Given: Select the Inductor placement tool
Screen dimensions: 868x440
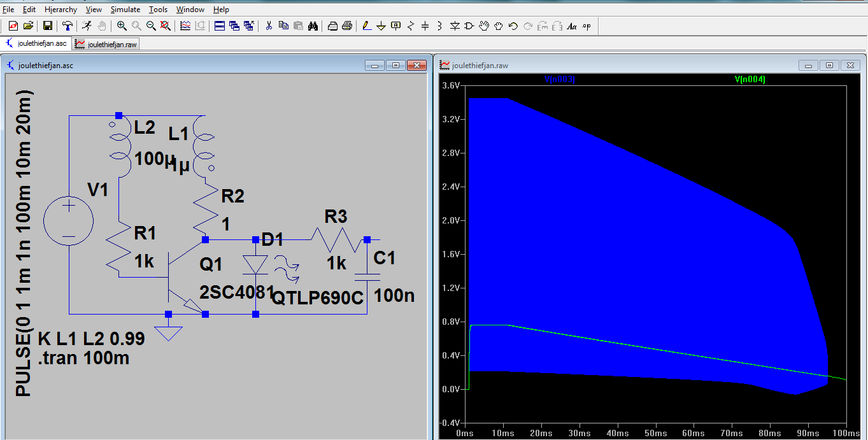Looking at the screenshot, I should [439, 26].
